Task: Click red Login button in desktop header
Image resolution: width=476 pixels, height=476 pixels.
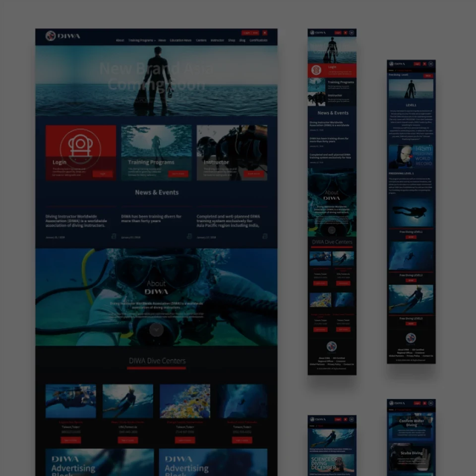Action: [250, 33]
